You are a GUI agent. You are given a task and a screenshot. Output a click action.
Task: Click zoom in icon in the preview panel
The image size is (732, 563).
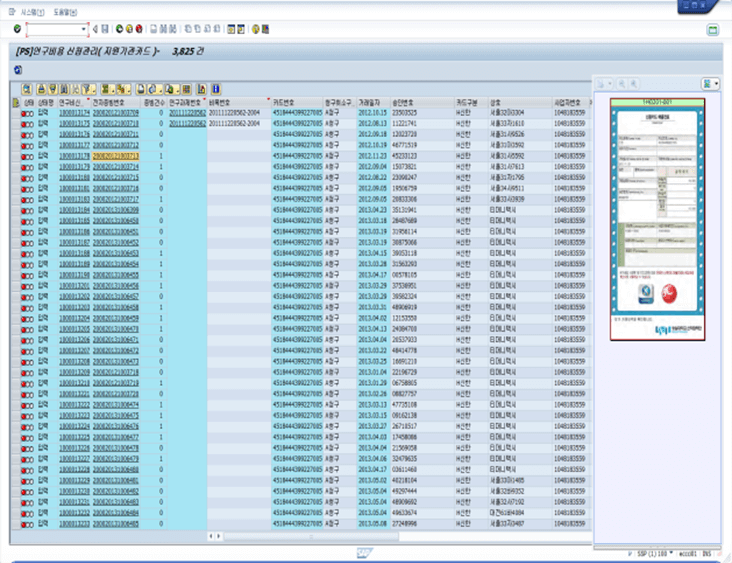click(x=621, y=85)
